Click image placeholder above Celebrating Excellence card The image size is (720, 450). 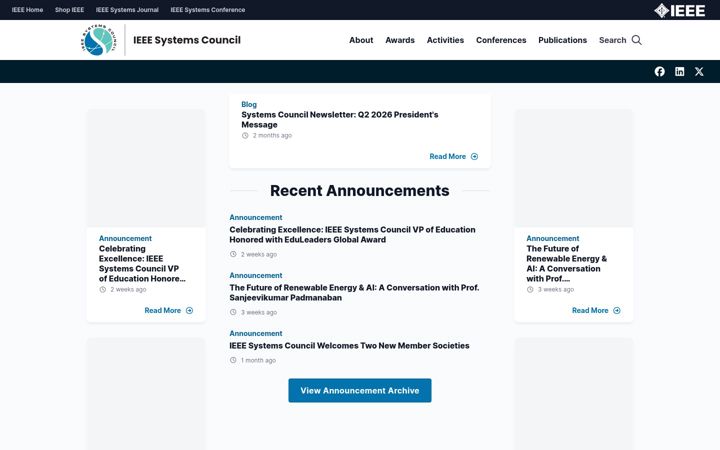(146, 168)
